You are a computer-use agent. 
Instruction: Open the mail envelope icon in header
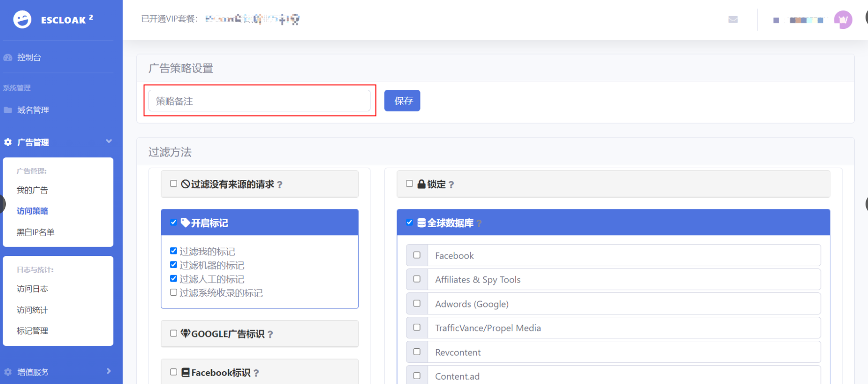coord(733,20)
